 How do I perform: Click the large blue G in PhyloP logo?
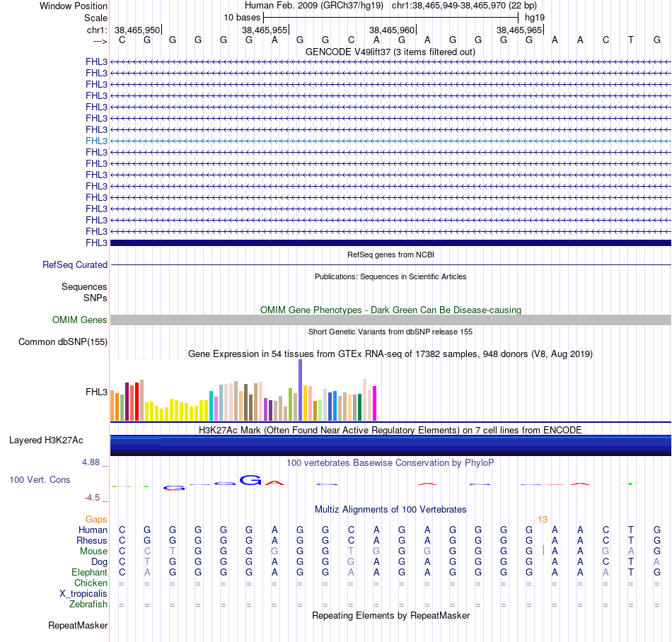click(250, 480)
